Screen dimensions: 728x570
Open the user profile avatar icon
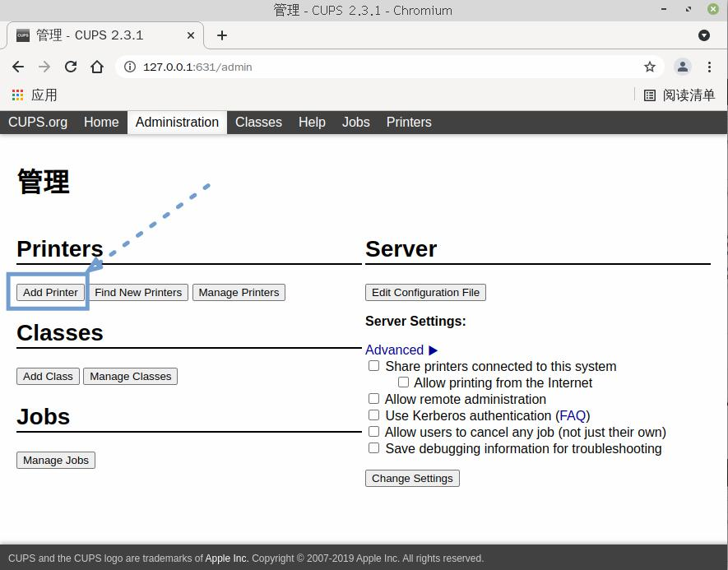[x=683, y=67]
